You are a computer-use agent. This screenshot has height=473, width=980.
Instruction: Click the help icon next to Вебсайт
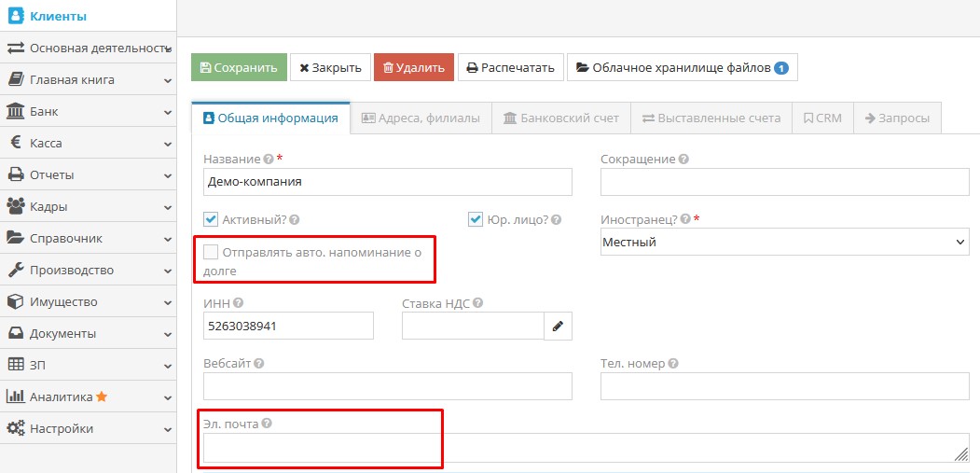[x=258, y=364]
